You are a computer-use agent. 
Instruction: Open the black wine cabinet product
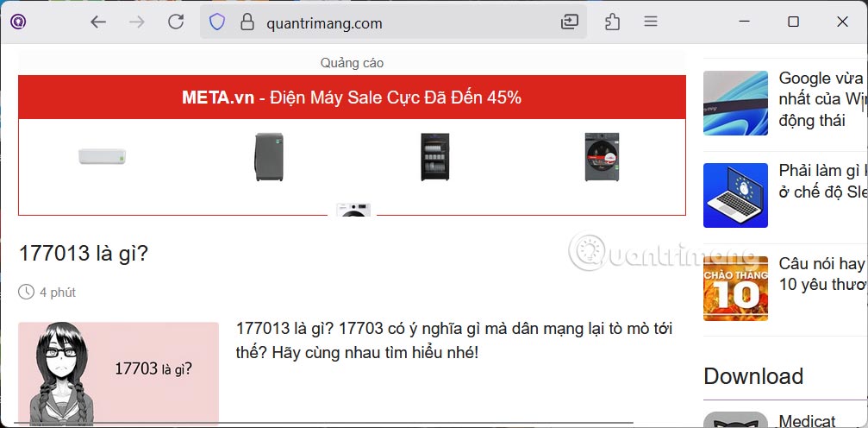[435, 157]
